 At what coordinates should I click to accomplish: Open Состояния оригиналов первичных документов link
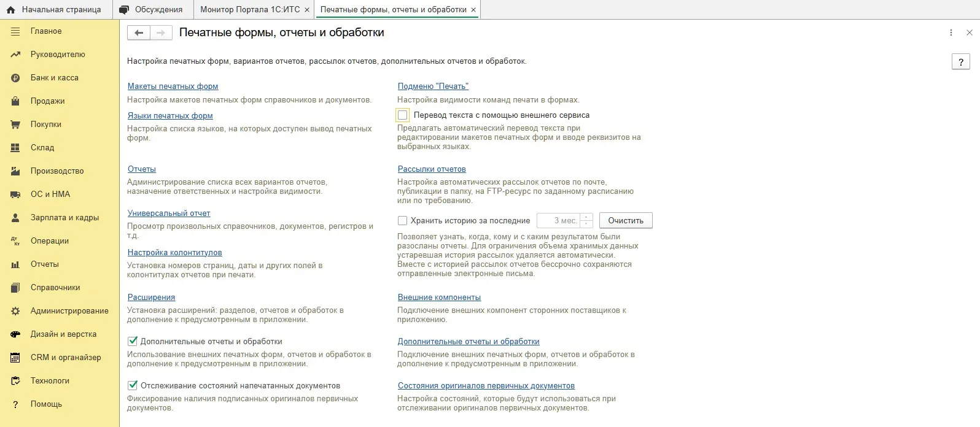[x=486, y=386]
